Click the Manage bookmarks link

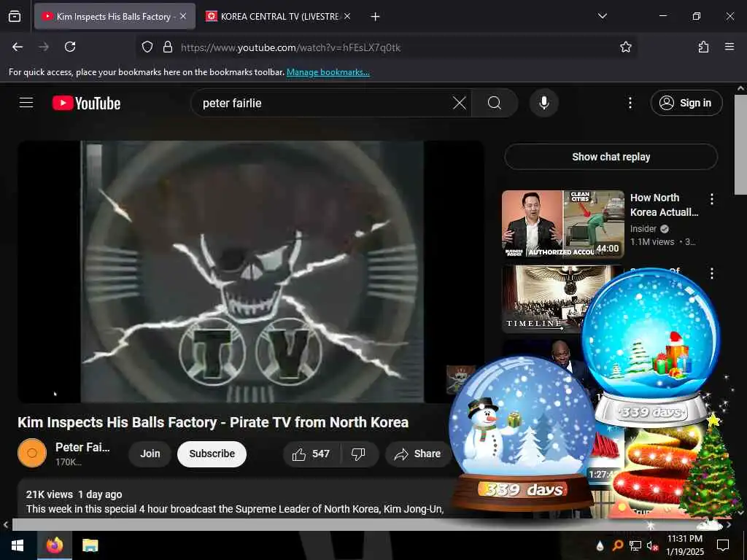coord(328,72)
